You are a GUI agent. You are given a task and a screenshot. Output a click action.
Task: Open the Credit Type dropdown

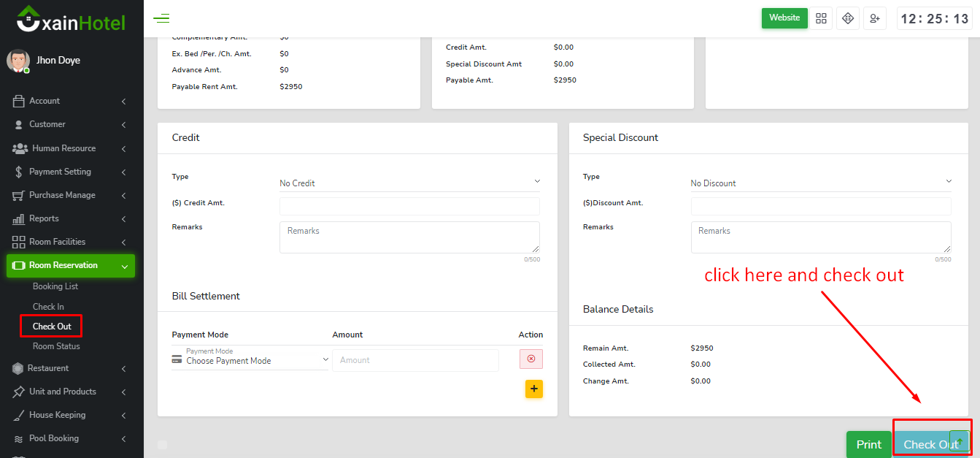(x=409, y=183)
